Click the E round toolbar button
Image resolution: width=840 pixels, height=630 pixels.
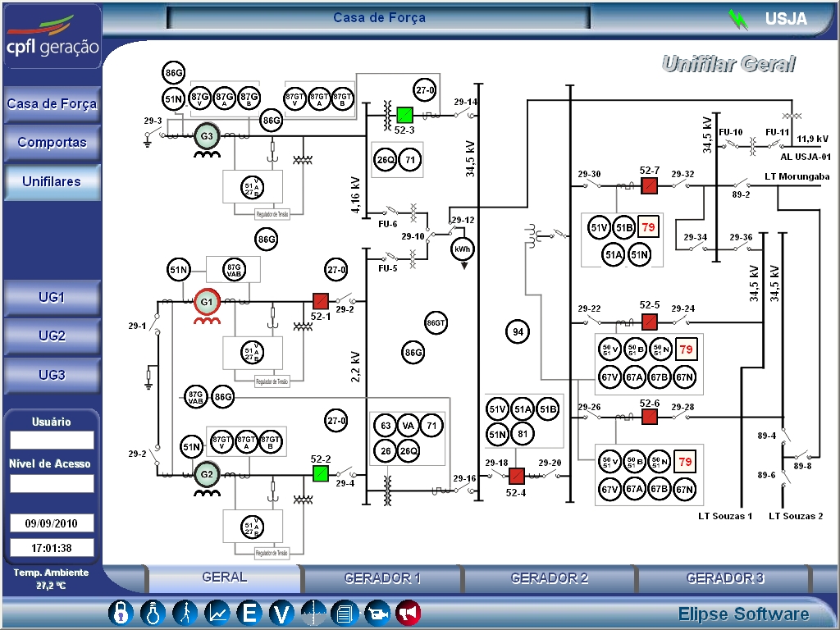(x=249, y=613)
